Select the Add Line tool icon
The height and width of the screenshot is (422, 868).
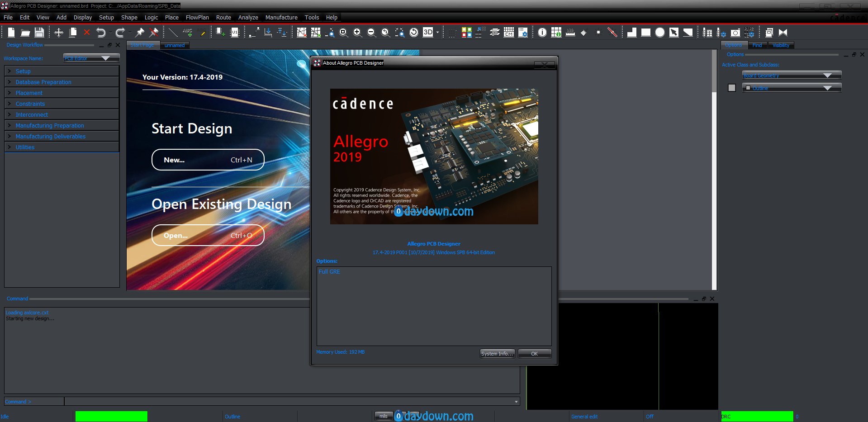click(173, 32)
